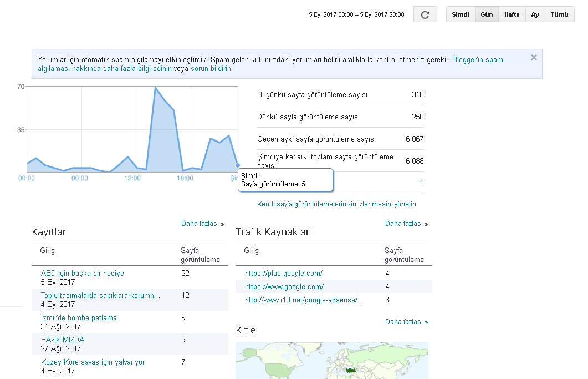The image size is (588, 379).
Task: Click the date 31 Ağu 2017
Action: [x=61, y=327]
